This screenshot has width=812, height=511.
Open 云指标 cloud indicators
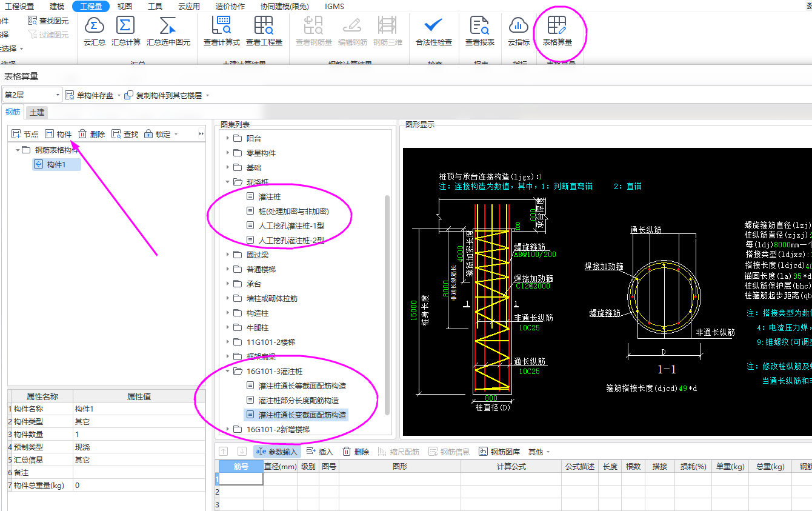(518, 31)
